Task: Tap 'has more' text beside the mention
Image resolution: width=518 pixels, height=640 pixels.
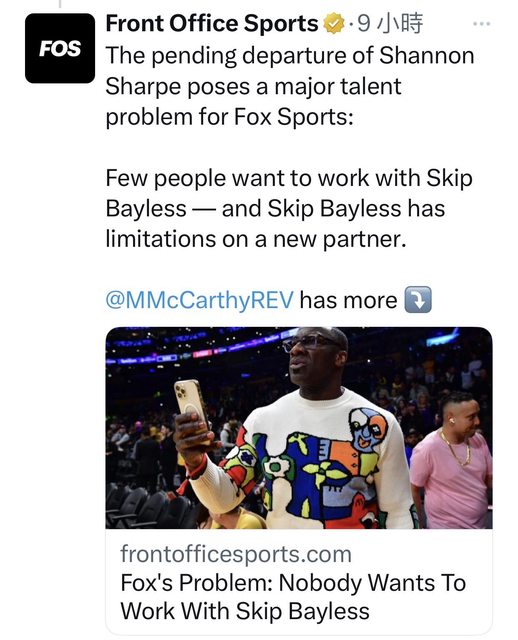Action: coord(349,300)
